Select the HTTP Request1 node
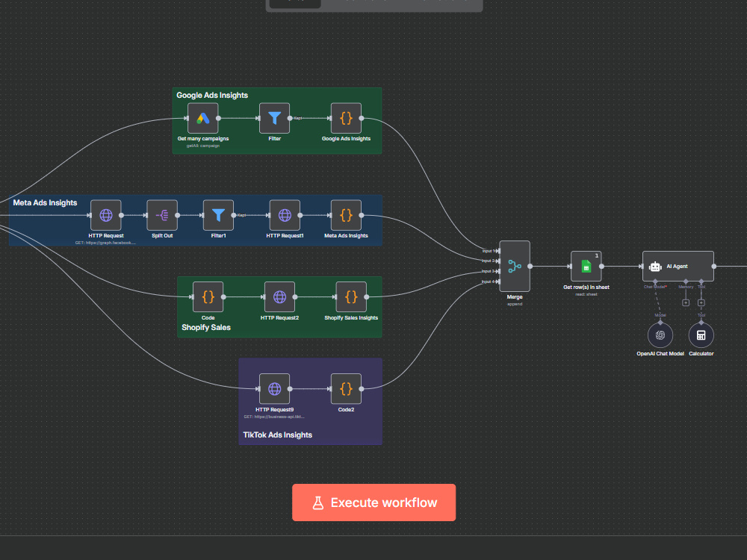Screen dimensions: 747x560 285,215
